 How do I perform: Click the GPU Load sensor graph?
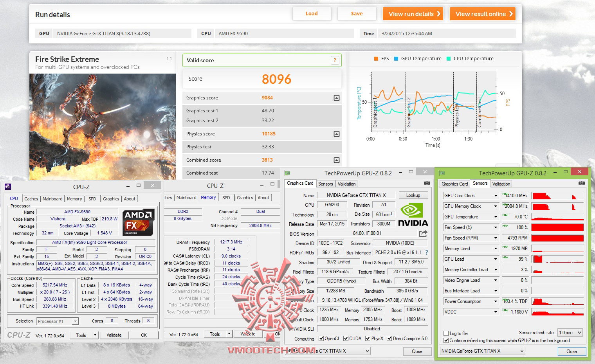point(557,259)
